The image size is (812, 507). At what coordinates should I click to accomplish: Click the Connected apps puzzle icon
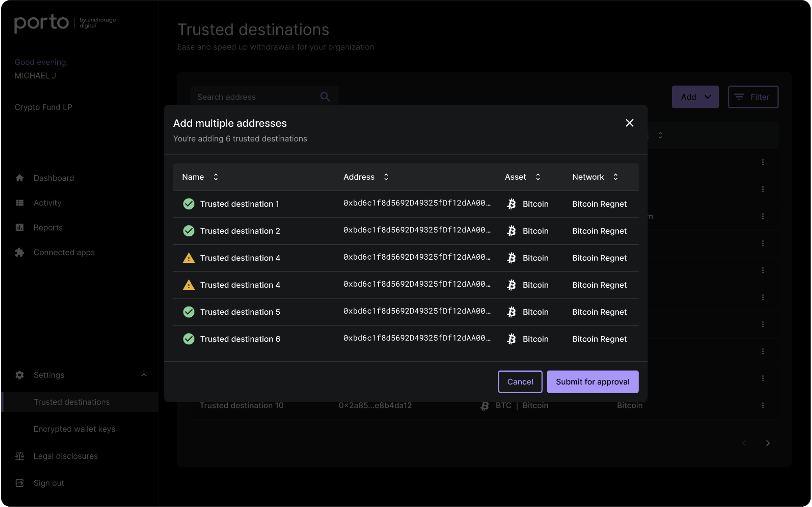19,252
